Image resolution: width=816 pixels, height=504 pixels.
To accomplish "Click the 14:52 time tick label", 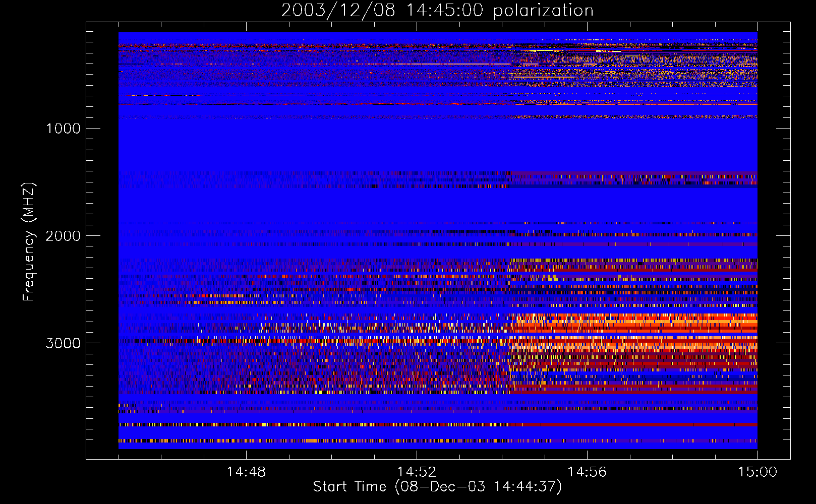I will 417,472.
